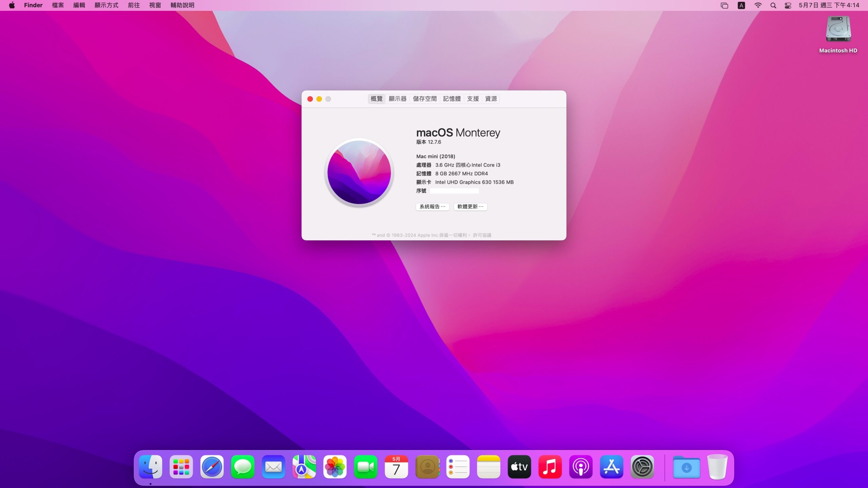Screen dimensions: 868x488
Task: Open Finder from the Dock
Action: 151,467
